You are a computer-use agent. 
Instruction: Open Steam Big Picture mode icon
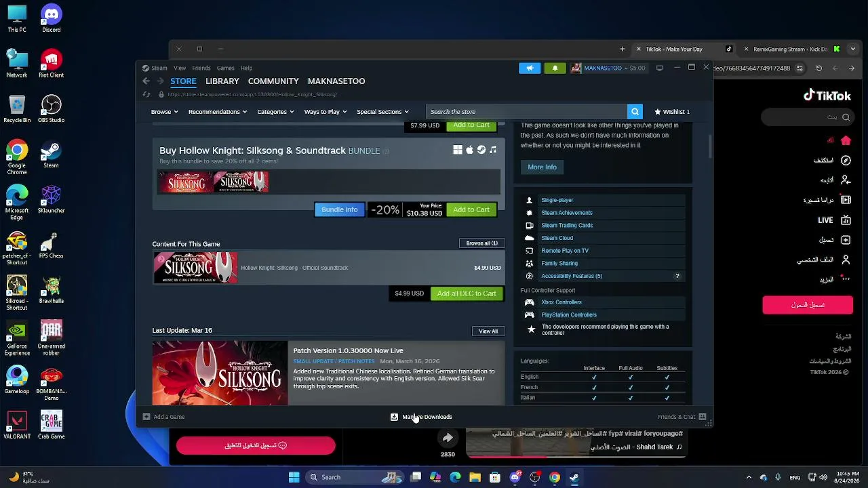659,68
